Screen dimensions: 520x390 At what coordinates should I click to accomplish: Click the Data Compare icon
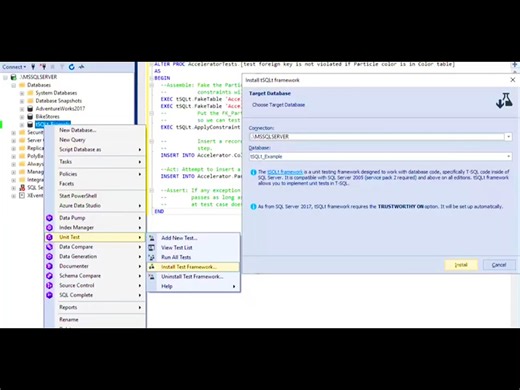pos(49,247)
